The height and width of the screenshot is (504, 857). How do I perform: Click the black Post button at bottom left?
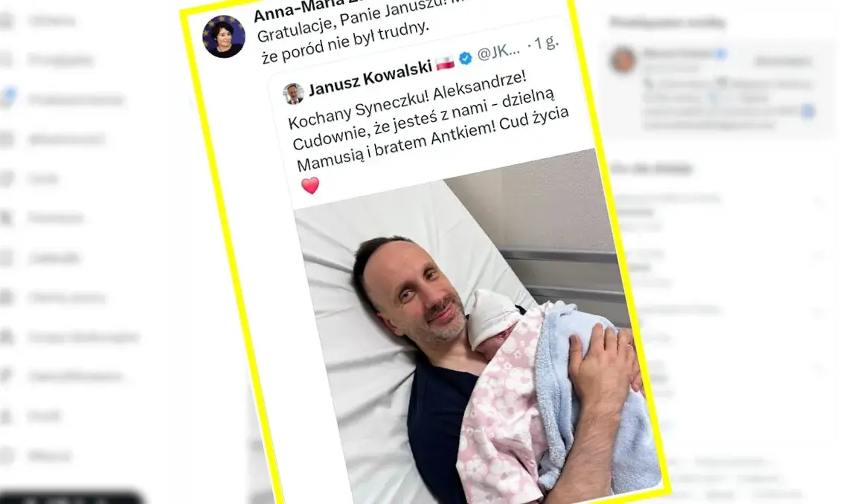point(71,497)
